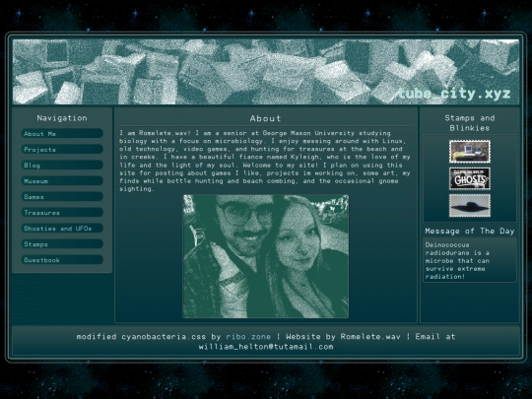
Task: Click the About heading
Action: (x=266, y=118)
